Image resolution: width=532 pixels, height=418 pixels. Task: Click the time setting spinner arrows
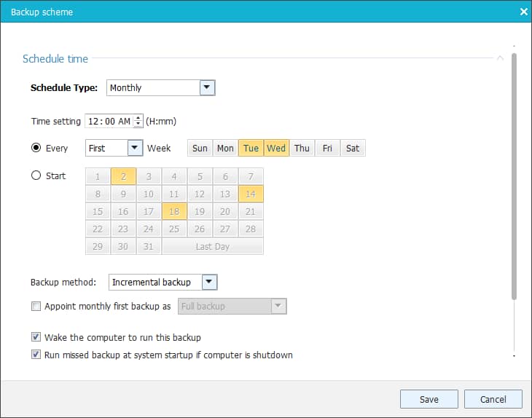pos(138,122)
